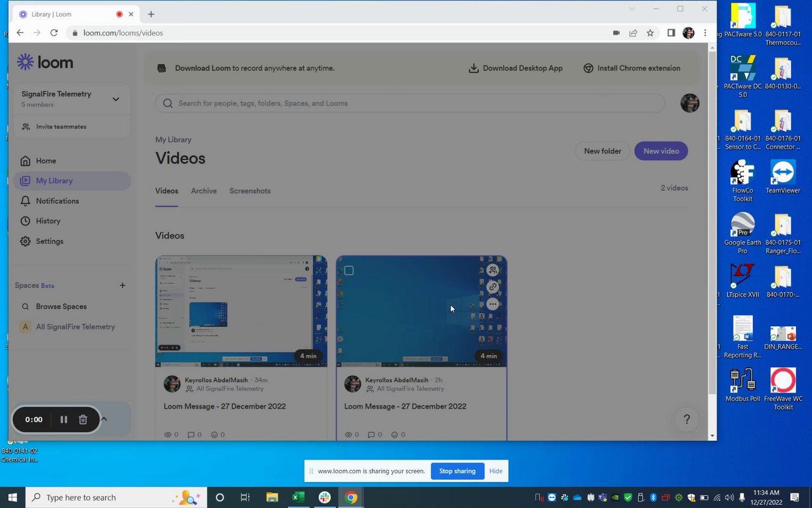This screenshot has width=812, height=508.
Task: Open Slack from the taskbar
Action: [325, 497]
